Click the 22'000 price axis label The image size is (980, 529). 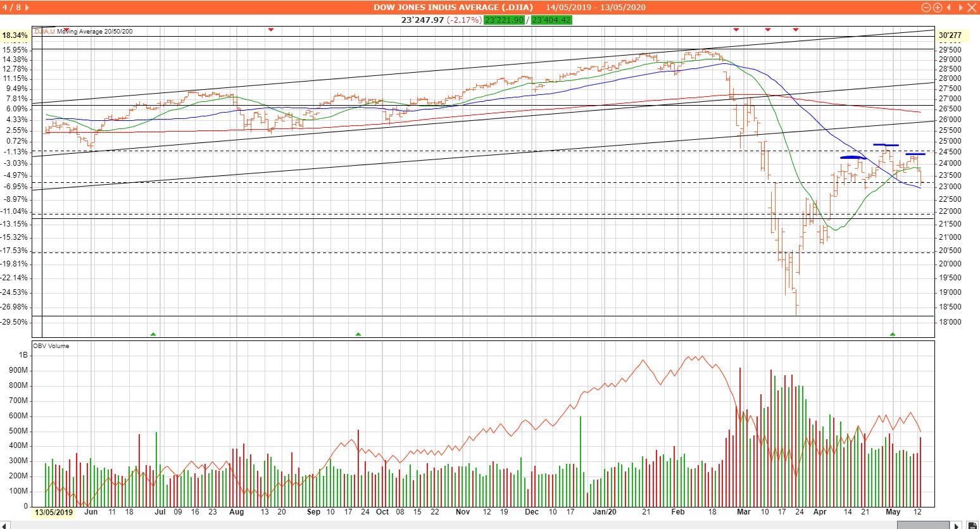[x=950, y=211]
